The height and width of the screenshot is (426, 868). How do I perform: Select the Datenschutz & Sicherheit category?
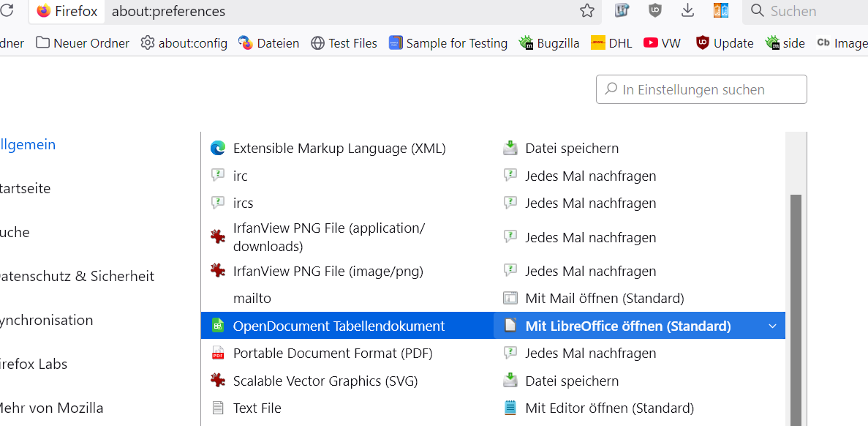coord(76,277)
